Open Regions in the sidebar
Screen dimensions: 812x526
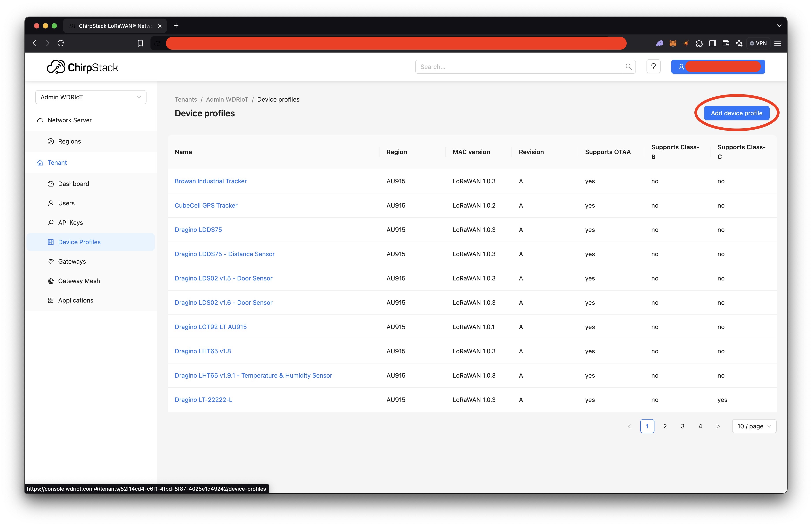(x=91, y=141)
